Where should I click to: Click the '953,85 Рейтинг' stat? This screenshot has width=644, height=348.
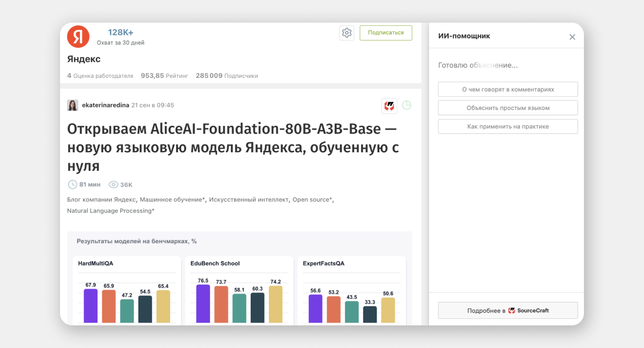click(x=164, y=76)
